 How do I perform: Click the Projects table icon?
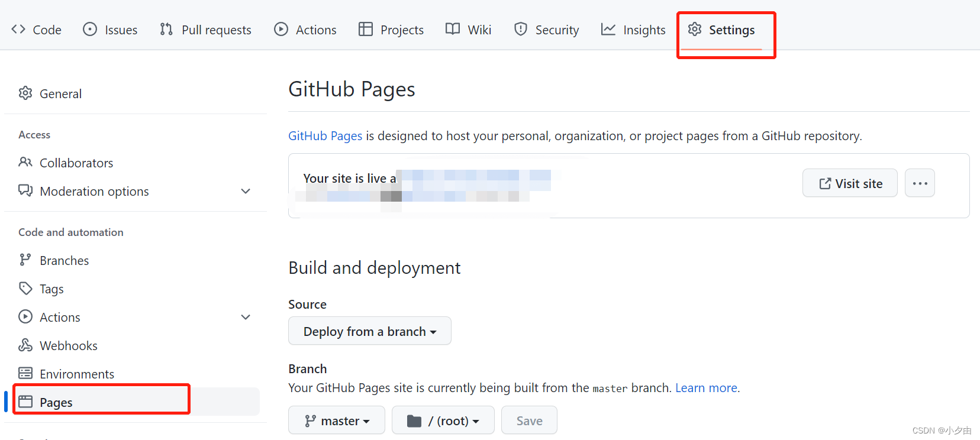coord(366,29)
